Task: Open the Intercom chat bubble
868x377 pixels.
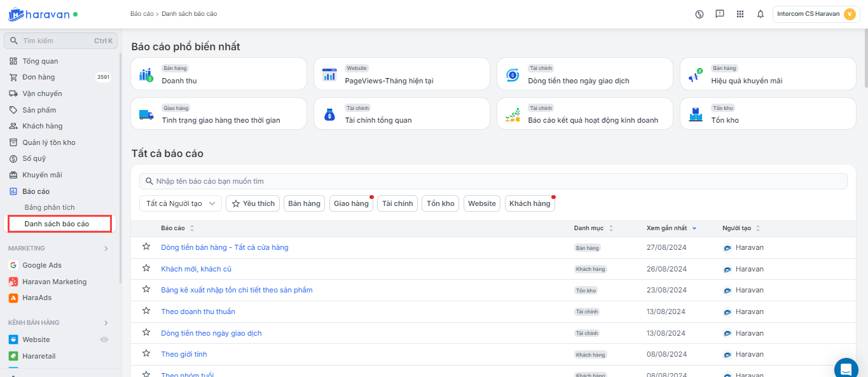Action: click(x=846, y=368)
